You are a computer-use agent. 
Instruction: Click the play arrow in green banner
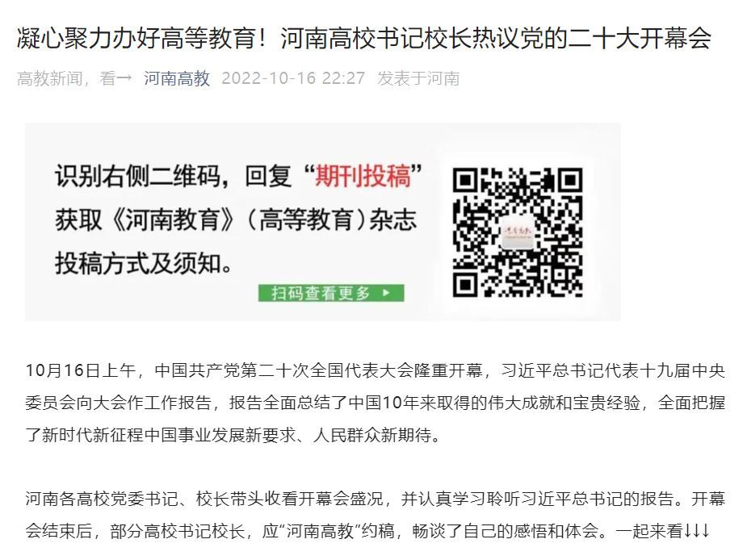point(386,293)
